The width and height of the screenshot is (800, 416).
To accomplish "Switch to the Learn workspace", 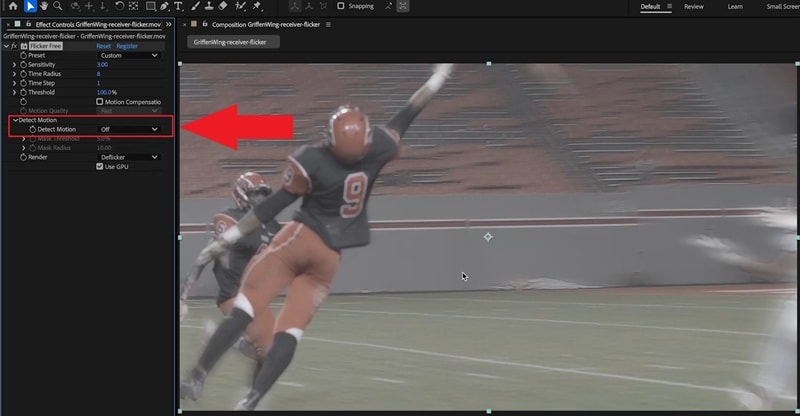I will [735, 7].
